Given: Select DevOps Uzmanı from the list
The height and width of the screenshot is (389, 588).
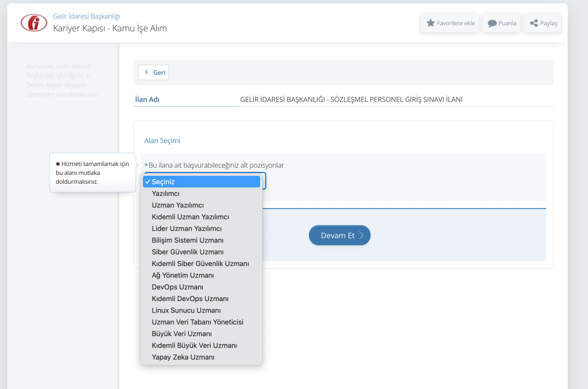Looking at the screenshot, I should tap(177, 287).
